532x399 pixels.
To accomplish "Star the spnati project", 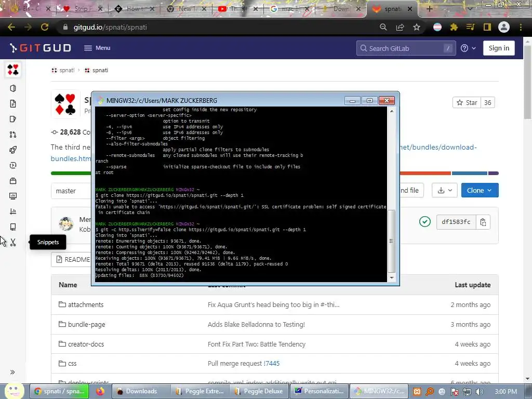I will coord(467,102).
